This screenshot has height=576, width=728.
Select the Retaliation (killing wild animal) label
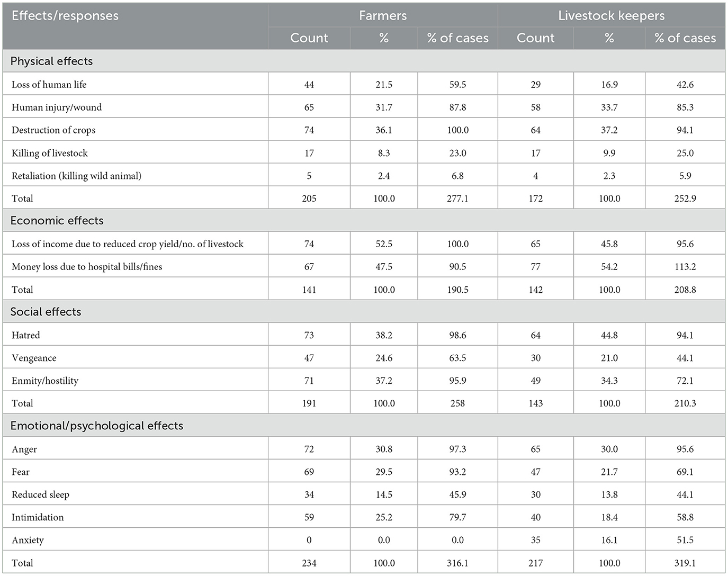click(x=77, y=176)
